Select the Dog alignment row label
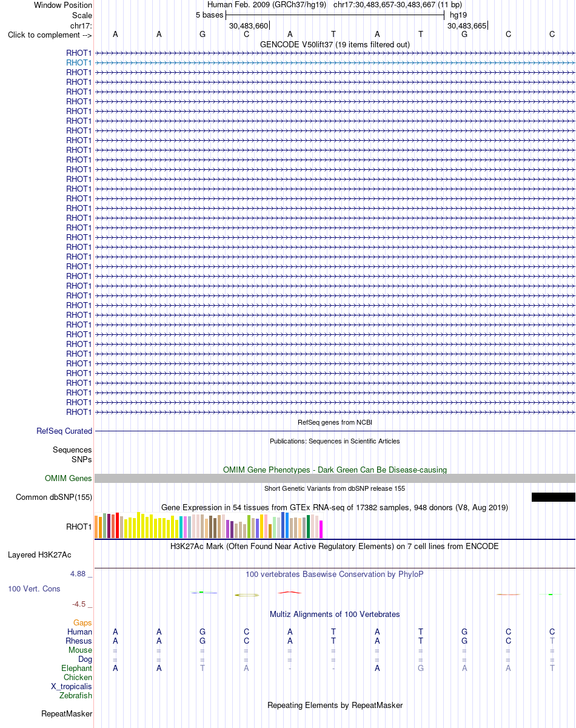The image size is (576, 728). [x=85, y=659]
